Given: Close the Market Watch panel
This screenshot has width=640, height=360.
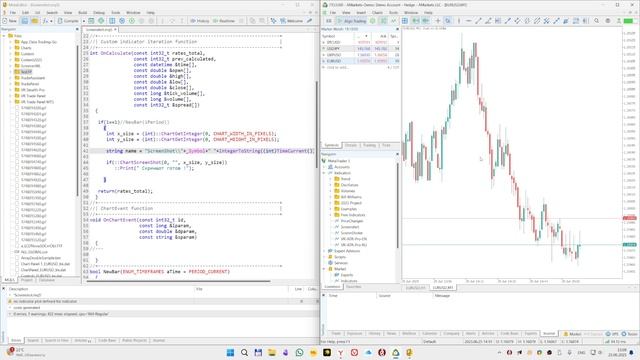Looking at the screenshot, I should click(397, 29).
